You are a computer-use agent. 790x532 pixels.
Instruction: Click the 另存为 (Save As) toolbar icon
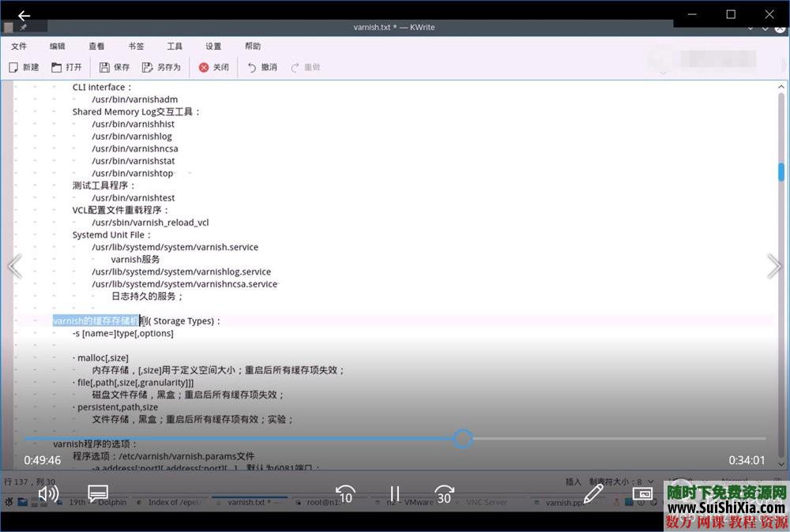click(x=162, y=67)
